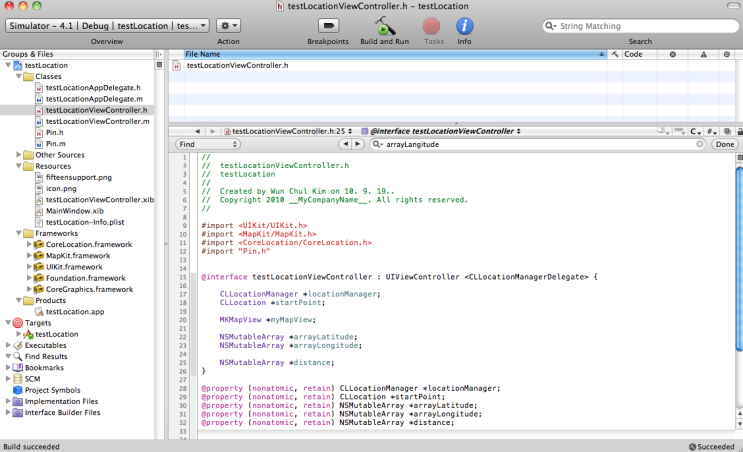Click the red Tasks stop icon
Image resolution: width=743 pixels, height=452 pixels.
431,26
